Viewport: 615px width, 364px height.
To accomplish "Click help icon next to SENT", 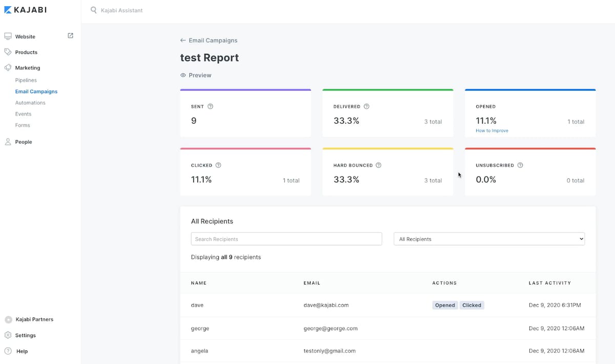I will 210,106.
